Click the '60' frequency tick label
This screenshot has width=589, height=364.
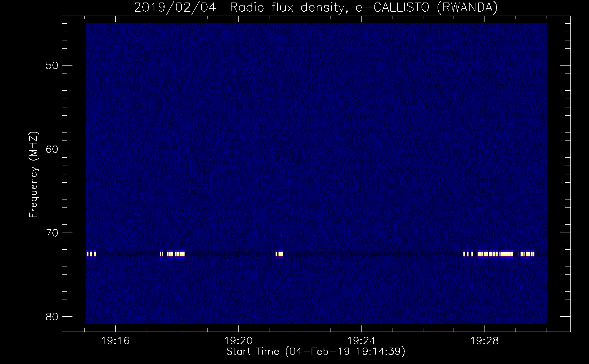(x=52, y=149)
